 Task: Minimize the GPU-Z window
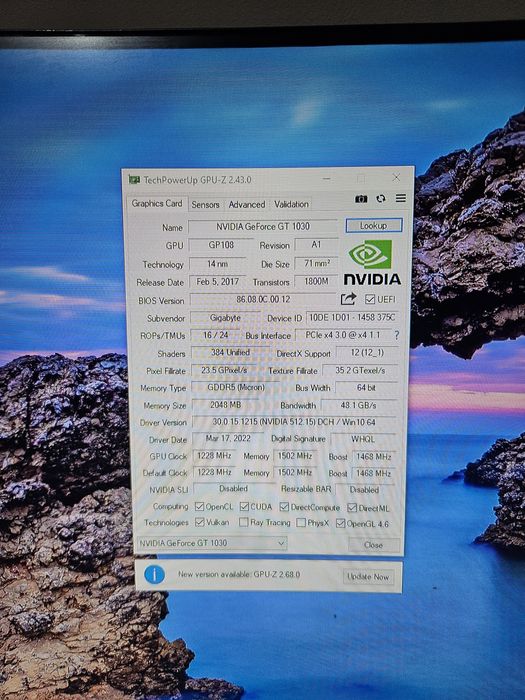(327, 179)
